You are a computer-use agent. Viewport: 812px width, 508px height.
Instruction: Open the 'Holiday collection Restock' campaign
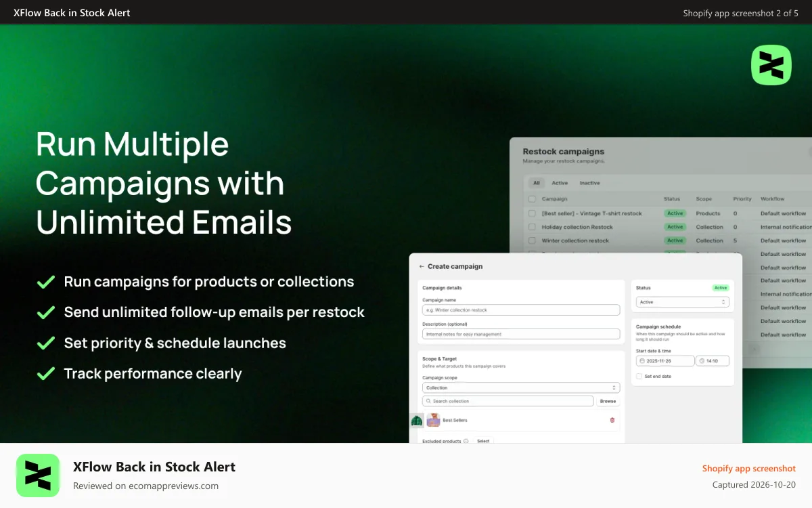(x=577, y=227)
